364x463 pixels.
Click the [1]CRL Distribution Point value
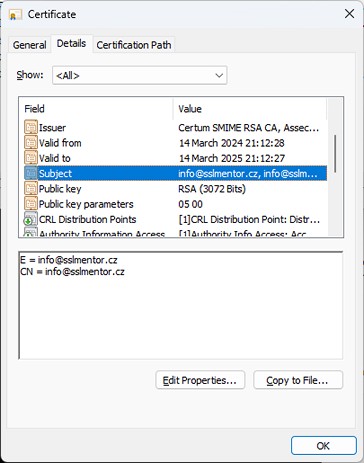249,219
